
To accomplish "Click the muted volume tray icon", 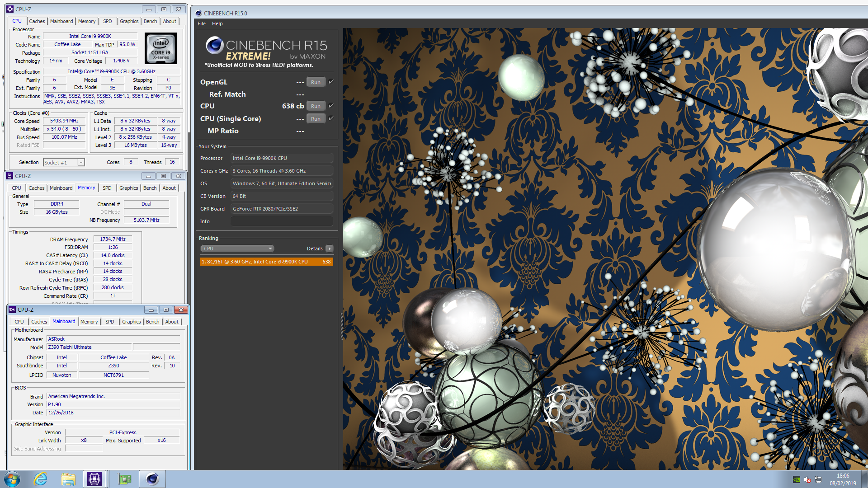I will (807, 479).
